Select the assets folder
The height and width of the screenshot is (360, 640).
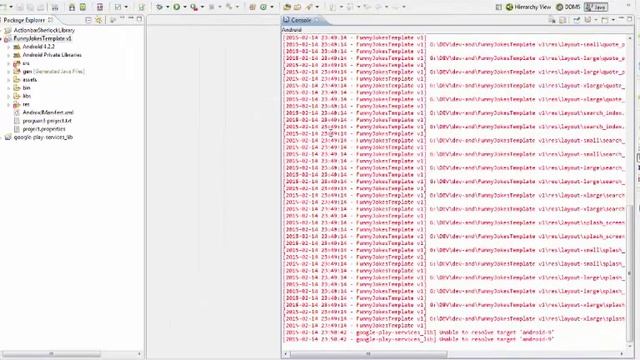tap(29, 80)
